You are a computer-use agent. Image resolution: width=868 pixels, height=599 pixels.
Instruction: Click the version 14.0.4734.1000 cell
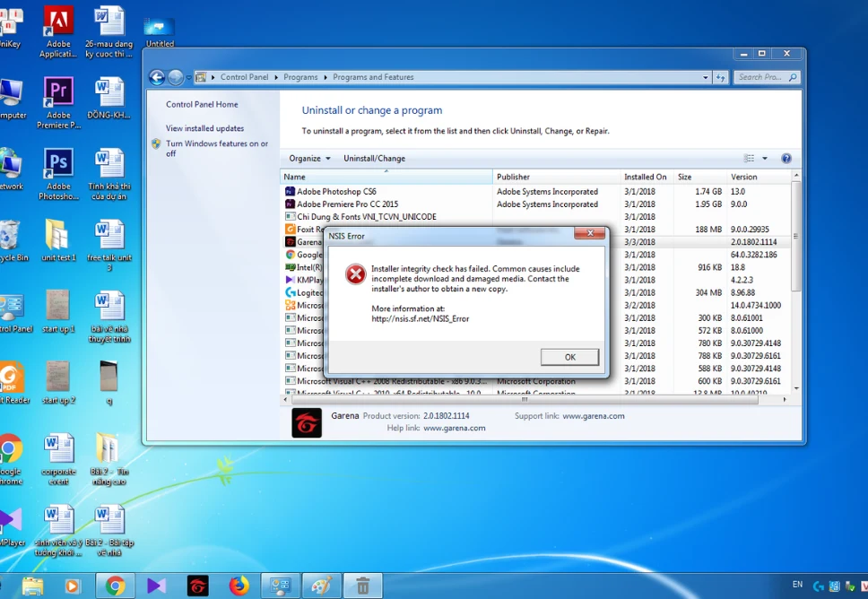pos(756,306)
